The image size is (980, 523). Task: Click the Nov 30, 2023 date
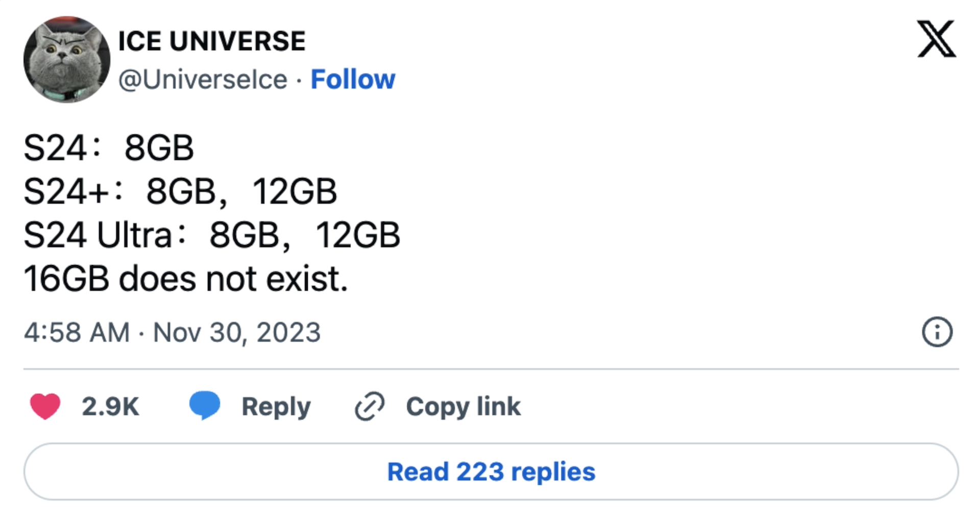tap(237, 332)
